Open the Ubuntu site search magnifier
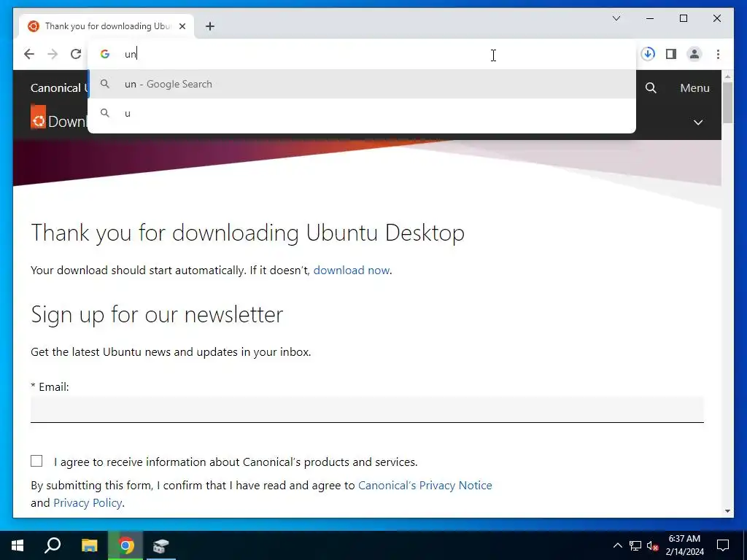 click(x=651, y=87)
